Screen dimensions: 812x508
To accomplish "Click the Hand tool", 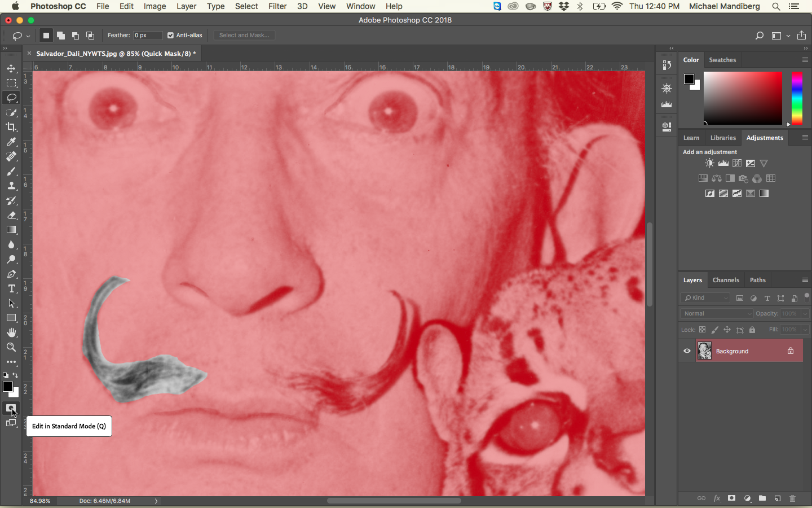I will coord(11,332).
